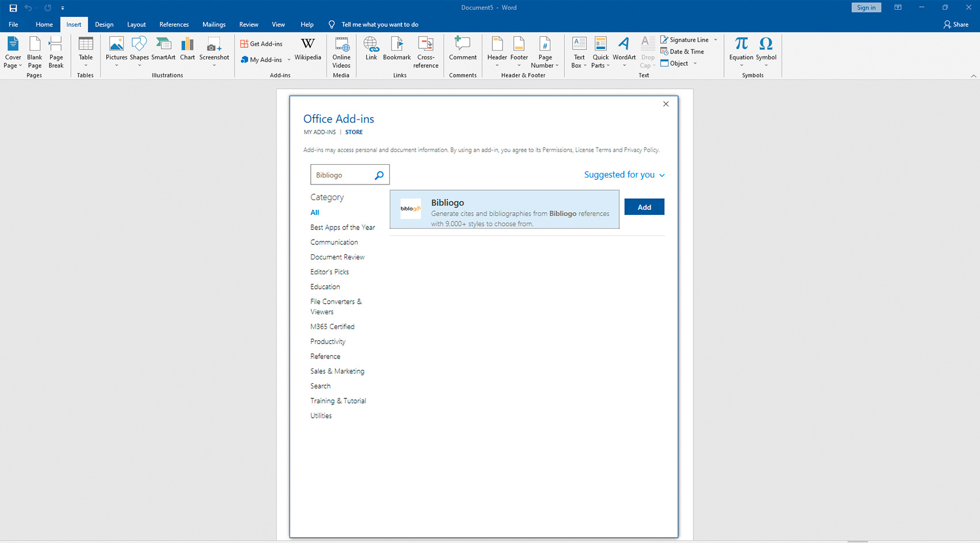980x543 pixels.
Task: Open the Header options
Action: coord(497,52)
